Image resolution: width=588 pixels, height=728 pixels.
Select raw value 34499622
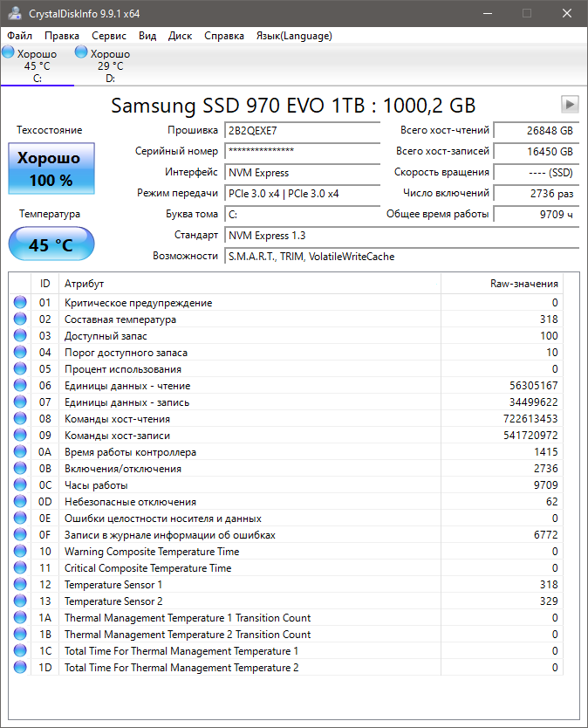click(x=533, y=402)
